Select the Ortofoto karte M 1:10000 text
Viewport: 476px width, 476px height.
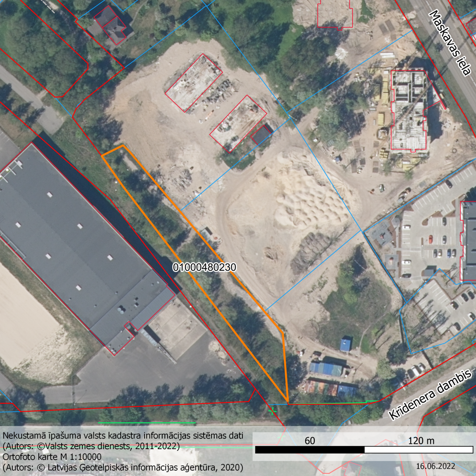tap(52, 457)
